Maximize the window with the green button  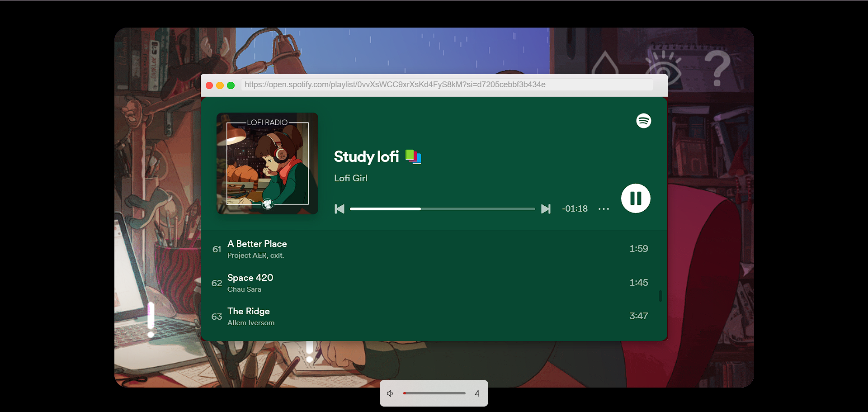[231, 85]
